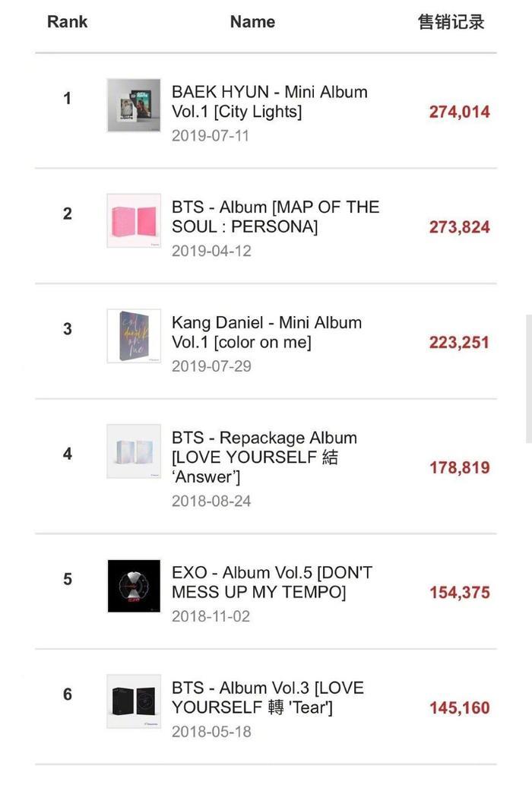The image size is (532, 788).
Task: Open EXO Album Vol.5 title link
Action: pyautogui.click(x=271, y=582)
